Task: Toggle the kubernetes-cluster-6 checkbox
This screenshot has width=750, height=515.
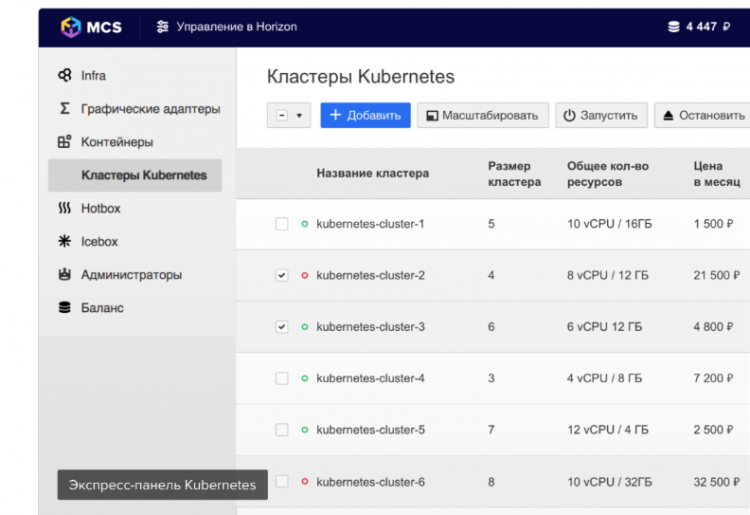Action: pyautogui.click(x=282, y=482)
